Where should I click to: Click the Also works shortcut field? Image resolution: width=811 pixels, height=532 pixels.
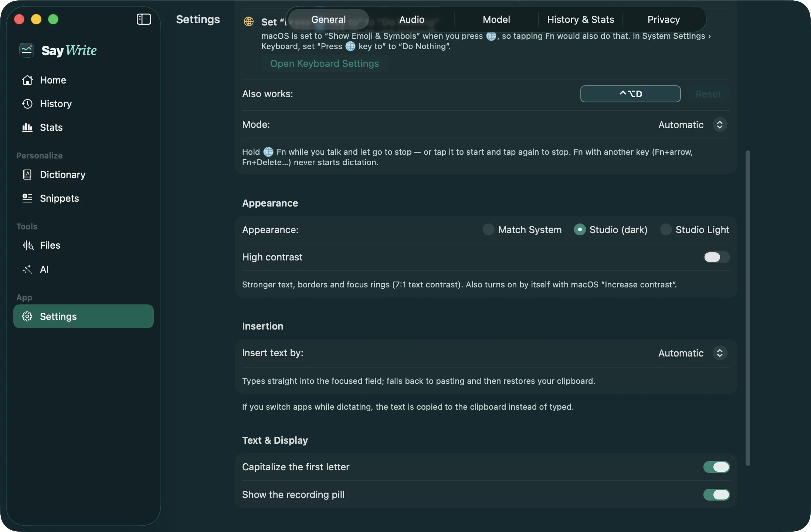[630, 94]
